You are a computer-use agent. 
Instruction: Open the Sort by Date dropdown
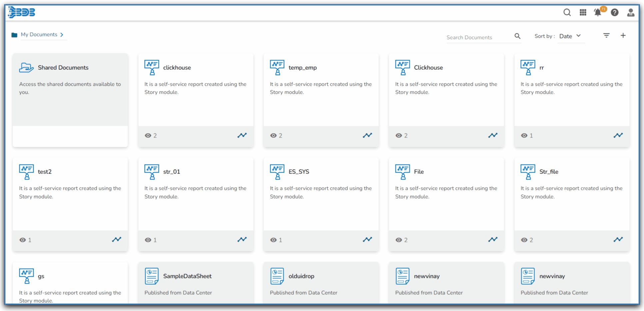pyautogui.click(x=570, y=36)
